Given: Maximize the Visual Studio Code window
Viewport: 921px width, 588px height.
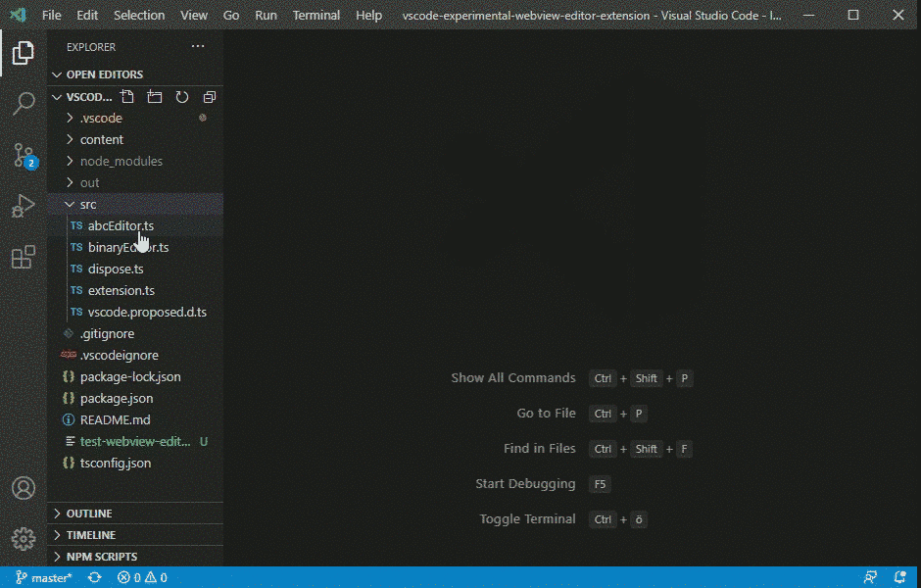Looking at the screenshot, I should [x=853, y=16].
